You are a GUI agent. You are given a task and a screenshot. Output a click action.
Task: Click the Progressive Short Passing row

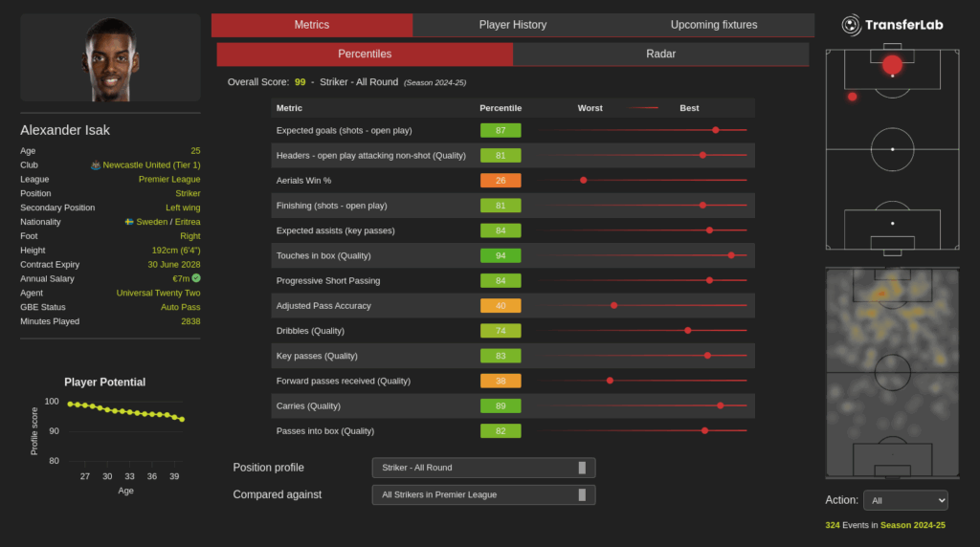513,280
